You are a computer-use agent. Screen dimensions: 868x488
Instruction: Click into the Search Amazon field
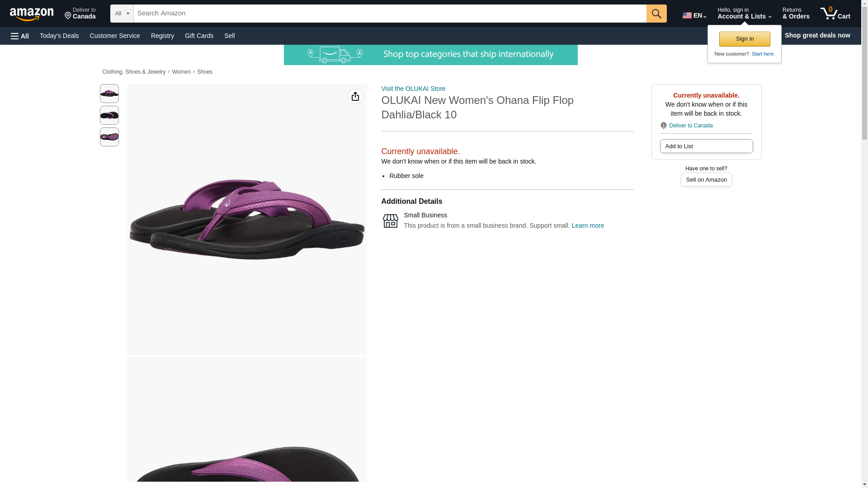tap(389, 14)
